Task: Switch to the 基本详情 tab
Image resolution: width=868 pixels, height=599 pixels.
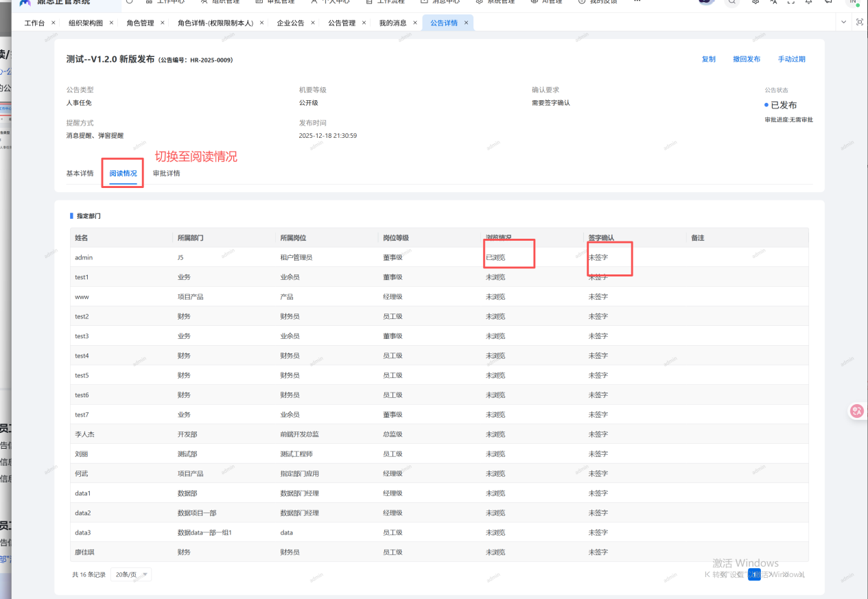Action: (80, 174)
